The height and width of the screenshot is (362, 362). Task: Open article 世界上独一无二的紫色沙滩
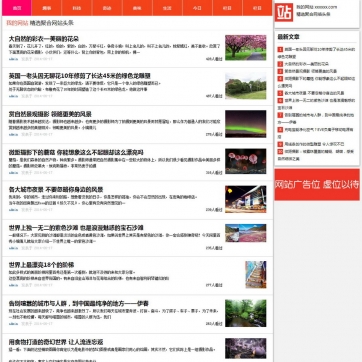[76, 228]
